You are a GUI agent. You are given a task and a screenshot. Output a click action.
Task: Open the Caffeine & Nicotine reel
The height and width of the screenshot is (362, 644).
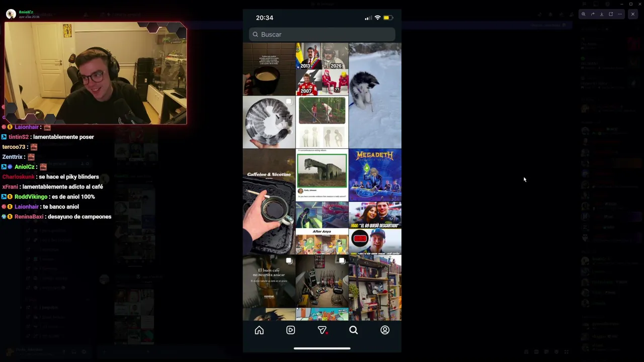pyautogui.click(x=269, y=202)
